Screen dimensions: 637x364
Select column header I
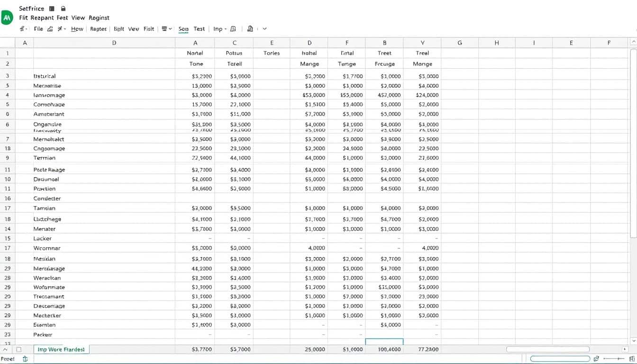tap(534, 43)
